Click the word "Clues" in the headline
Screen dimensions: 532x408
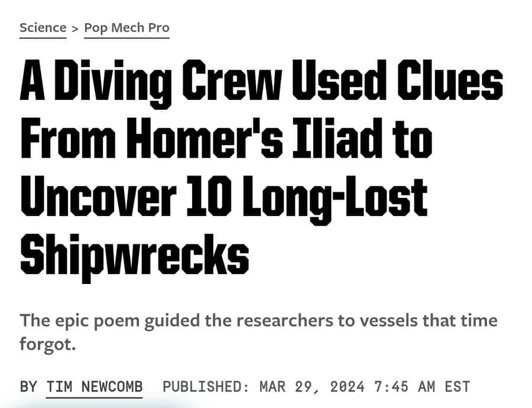coord(450,80)
